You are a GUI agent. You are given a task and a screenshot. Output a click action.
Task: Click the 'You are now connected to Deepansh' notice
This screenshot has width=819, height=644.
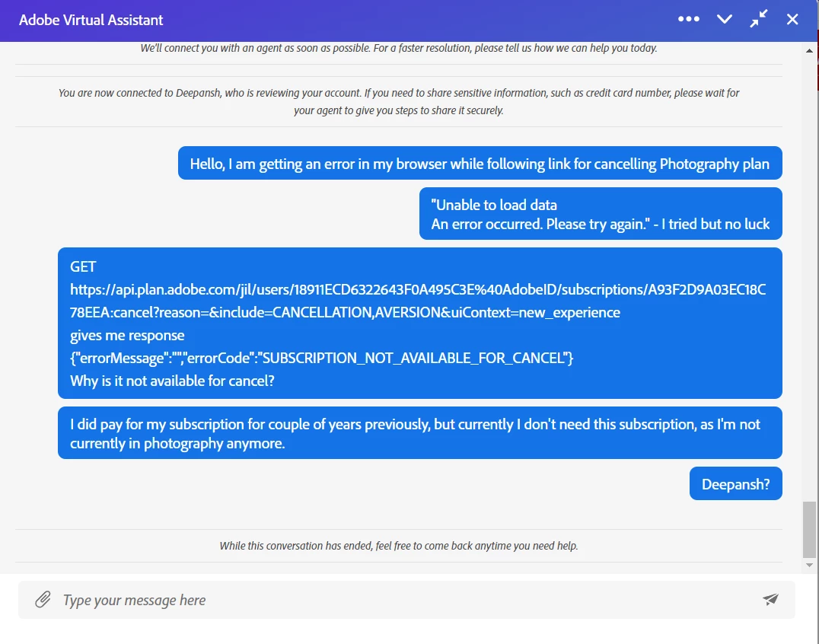tap(399, 101)
